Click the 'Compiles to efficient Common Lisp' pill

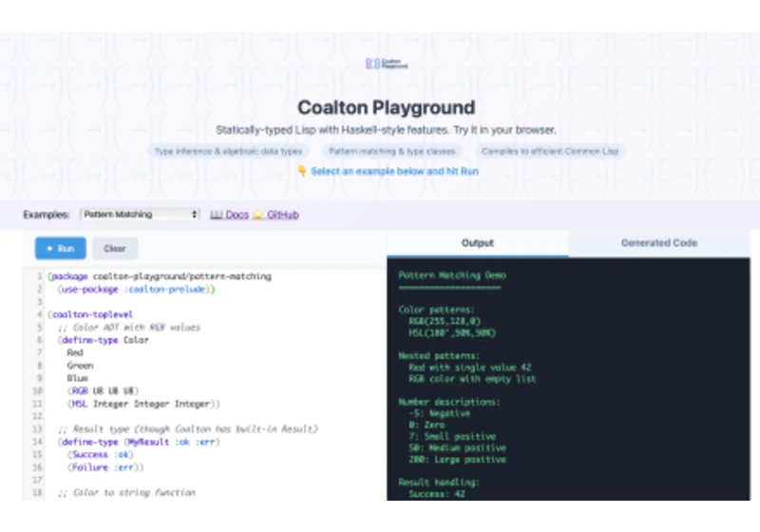550,151
